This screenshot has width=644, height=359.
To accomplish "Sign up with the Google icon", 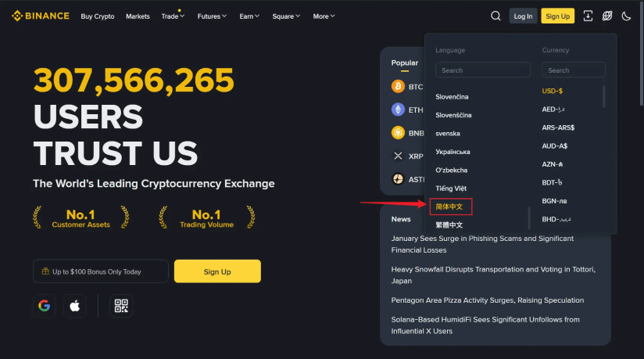I will coord(44,306).
